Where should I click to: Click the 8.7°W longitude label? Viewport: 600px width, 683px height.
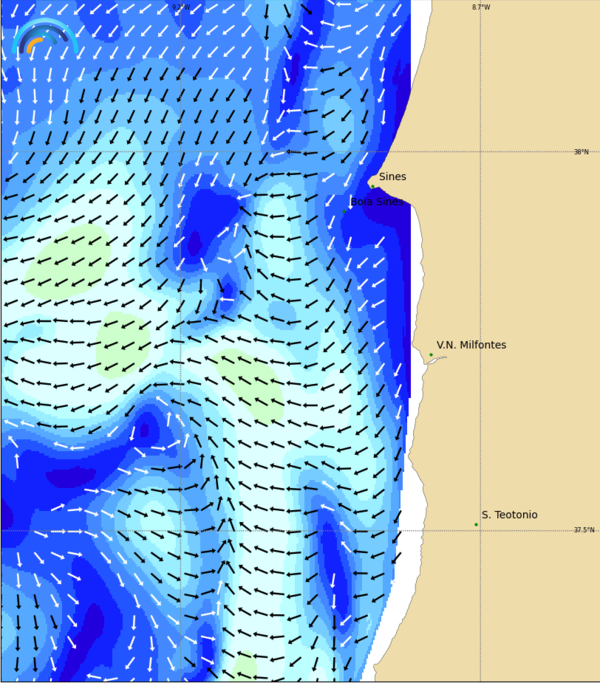[x=481, y=7]
